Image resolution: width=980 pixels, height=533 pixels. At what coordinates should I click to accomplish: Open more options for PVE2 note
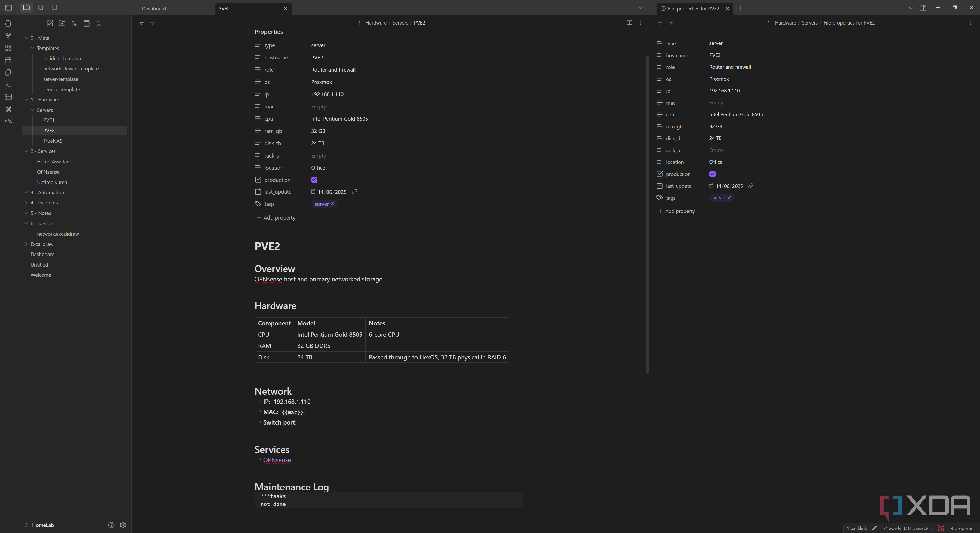pos(640,23)
